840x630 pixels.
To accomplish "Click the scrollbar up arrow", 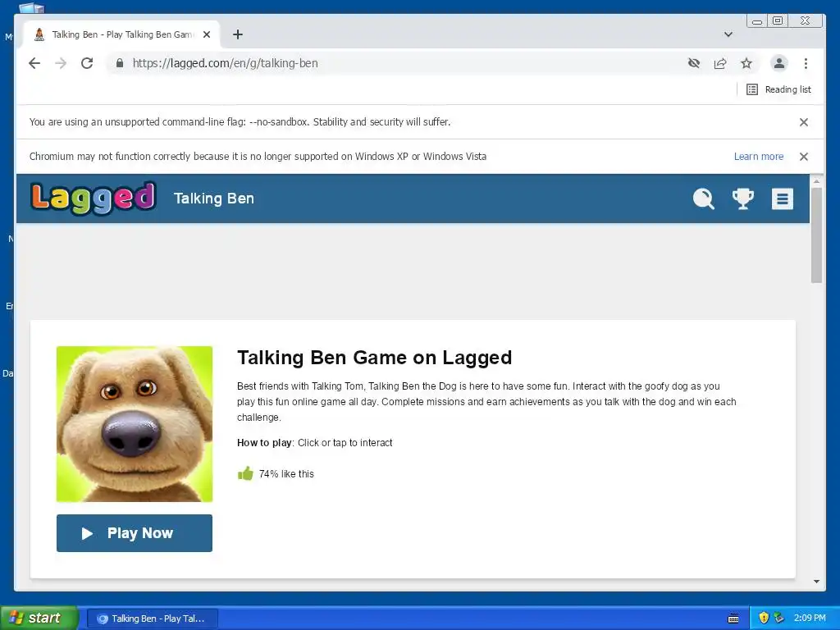I will click(816, 181).
